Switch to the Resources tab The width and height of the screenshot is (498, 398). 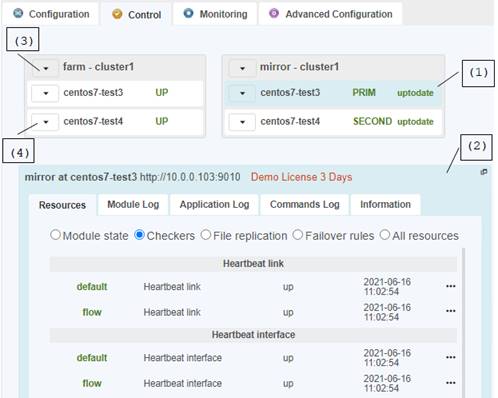62,205
